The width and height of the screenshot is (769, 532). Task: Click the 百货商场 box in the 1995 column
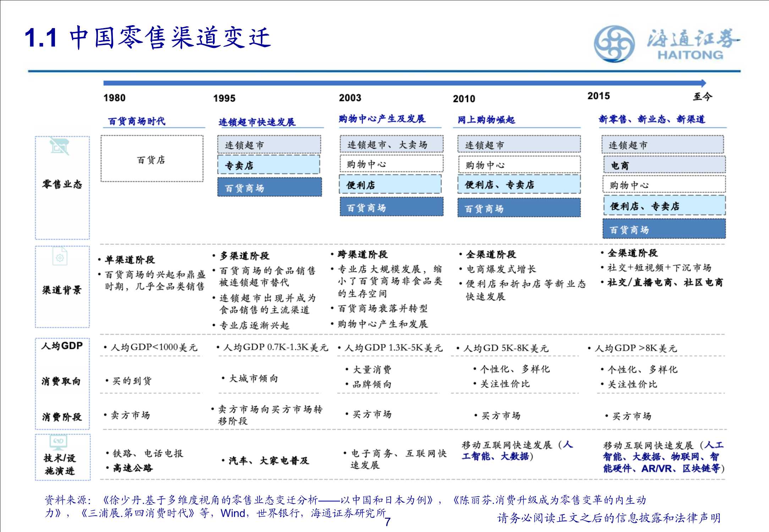270,187
